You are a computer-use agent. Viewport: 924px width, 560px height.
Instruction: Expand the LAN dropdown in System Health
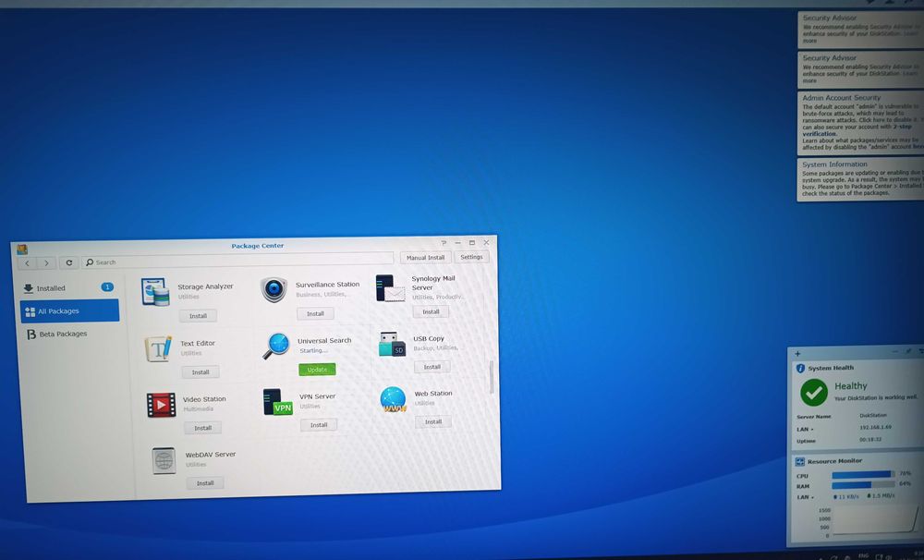click(805, 429)
